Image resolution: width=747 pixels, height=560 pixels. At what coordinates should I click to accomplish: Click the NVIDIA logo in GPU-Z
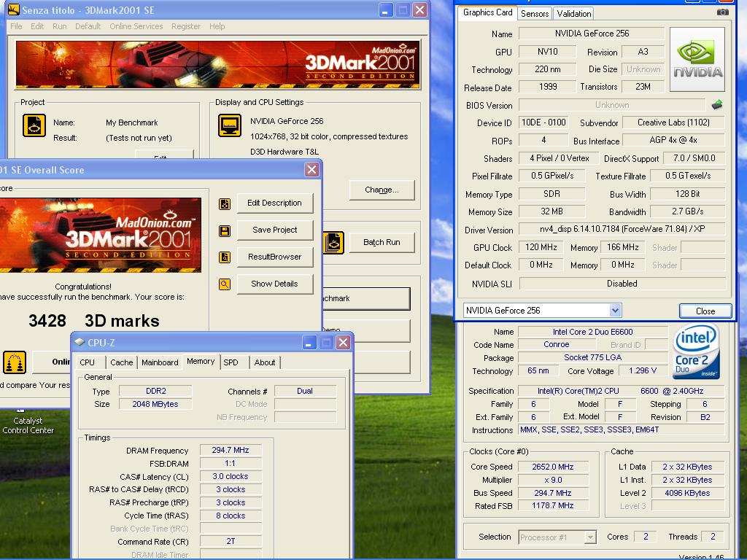697,60
